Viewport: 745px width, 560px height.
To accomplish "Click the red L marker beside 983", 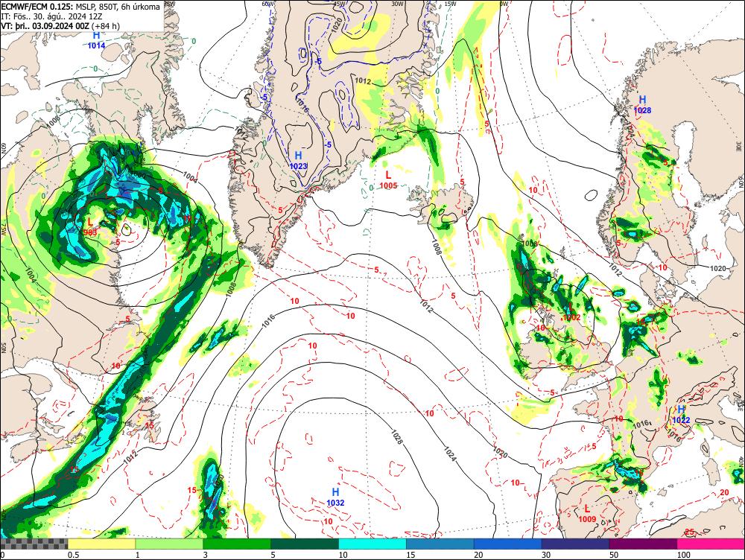I will (x=90, y=222).
